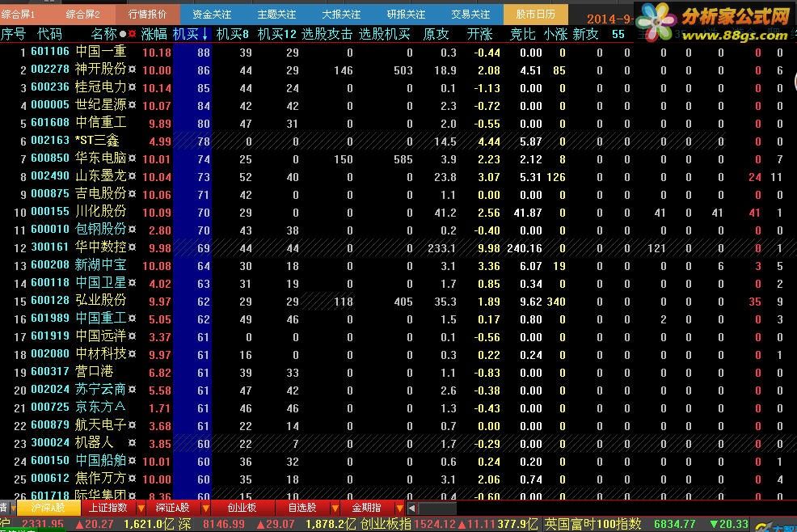Click the marker icon beside 中国卫星
Image resolution: width=797 pixels, height=532 pixels.
tap(132, 283)
